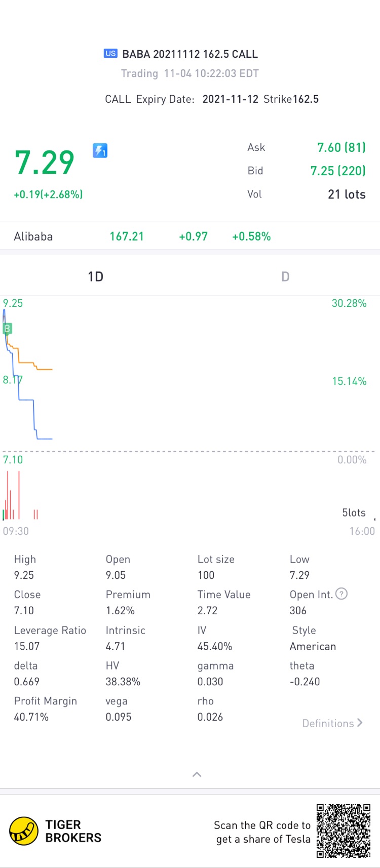Click the large last price 7.29
380x868 pixels.
(45, 163)
